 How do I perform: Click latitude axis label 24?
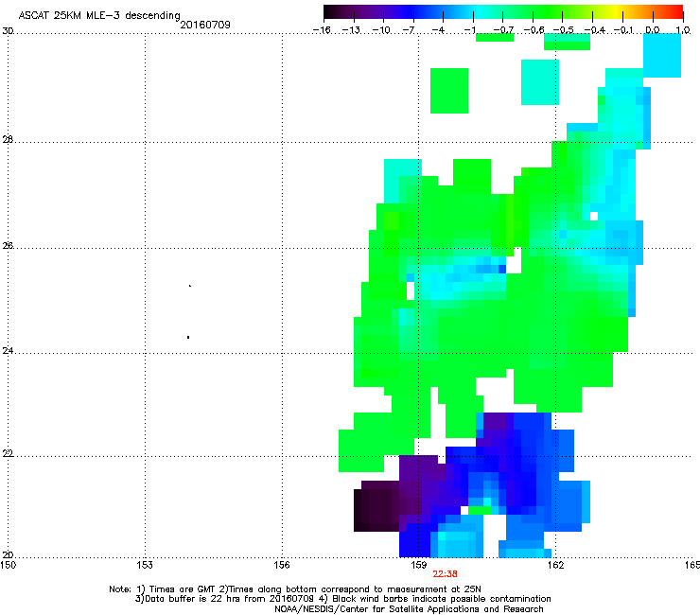point(8,351)
